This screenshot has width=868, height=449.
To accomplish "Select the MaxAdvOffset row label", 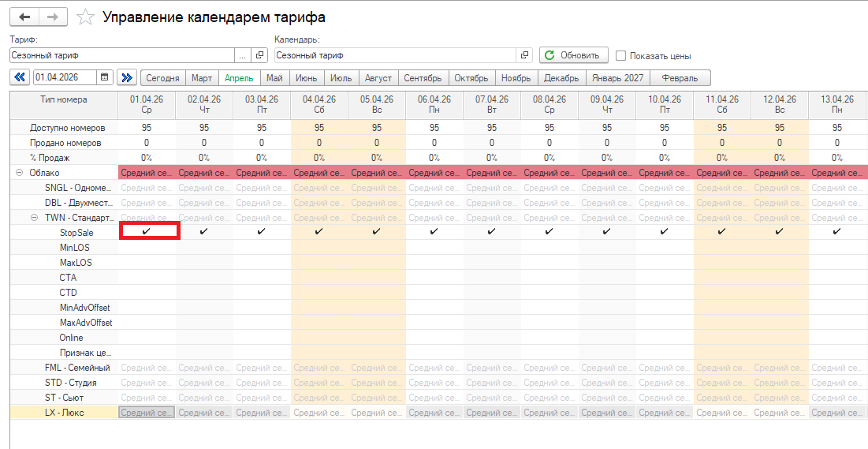I will (86, 323).
